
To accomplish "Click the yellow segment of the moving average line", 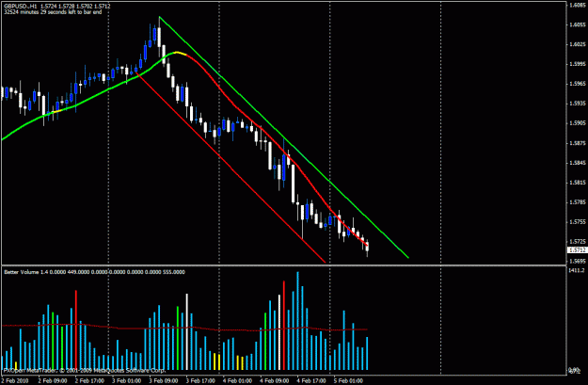I will coord(180,53).
